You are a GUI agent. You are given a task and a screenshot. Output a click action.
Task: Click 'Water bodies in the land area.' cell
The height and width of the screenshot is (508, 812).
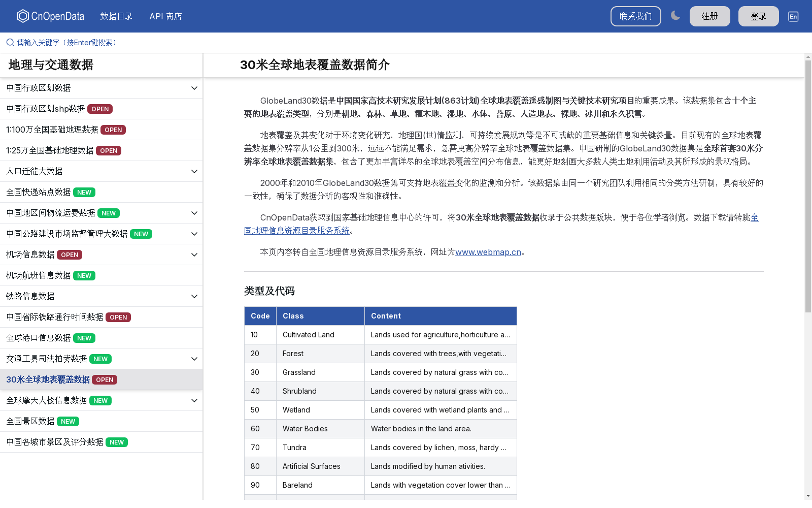[x=441, y=429]
